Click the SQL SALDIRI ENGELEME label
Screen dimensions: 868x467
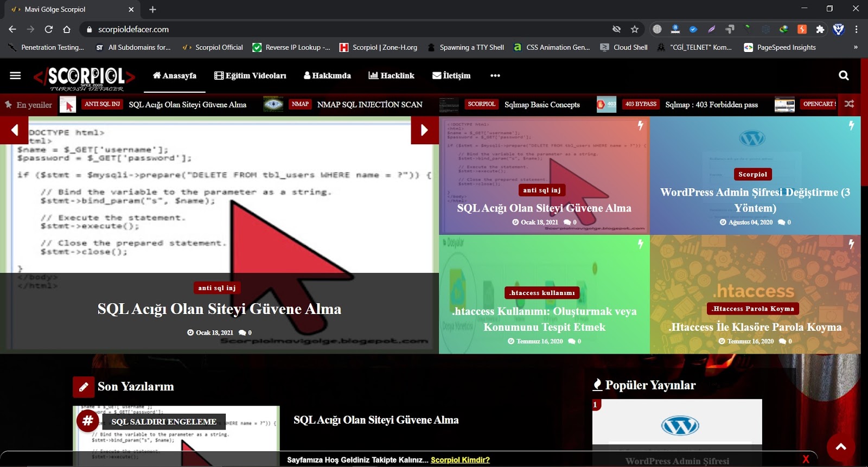[x=164, y=422]
